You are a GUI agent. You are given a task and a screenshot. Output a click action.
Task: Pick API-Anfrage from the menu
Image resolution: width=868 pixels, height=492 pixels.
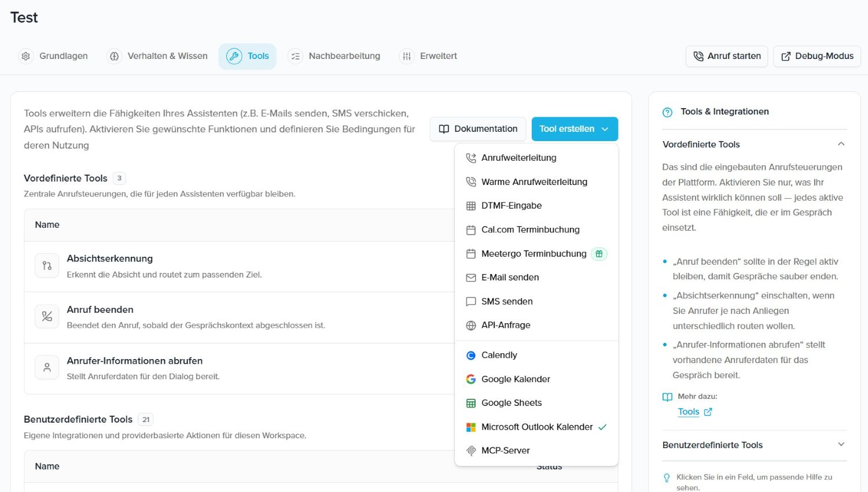(x=536, y=325)
